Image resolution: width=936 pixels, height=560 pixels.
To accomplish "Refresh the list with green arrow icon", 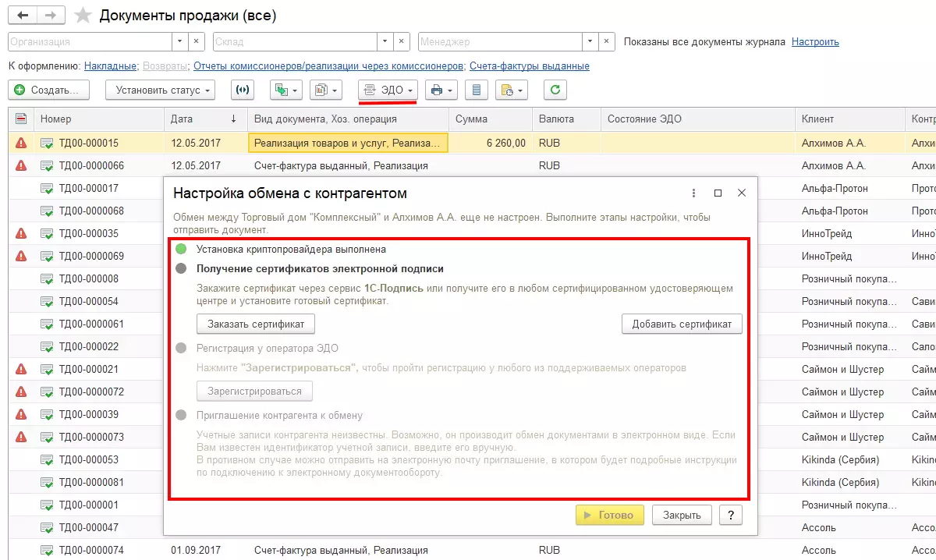I will tap(555, 90).
